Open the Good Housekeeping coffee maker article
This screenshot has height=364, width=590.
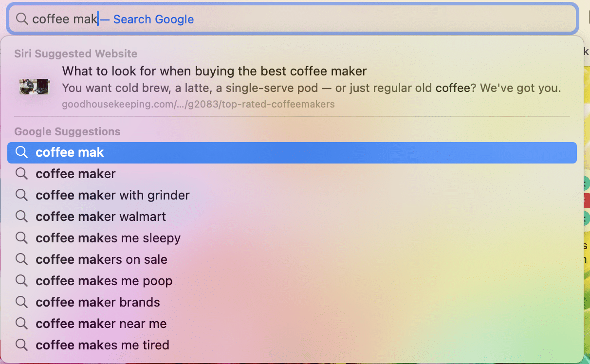292,87
